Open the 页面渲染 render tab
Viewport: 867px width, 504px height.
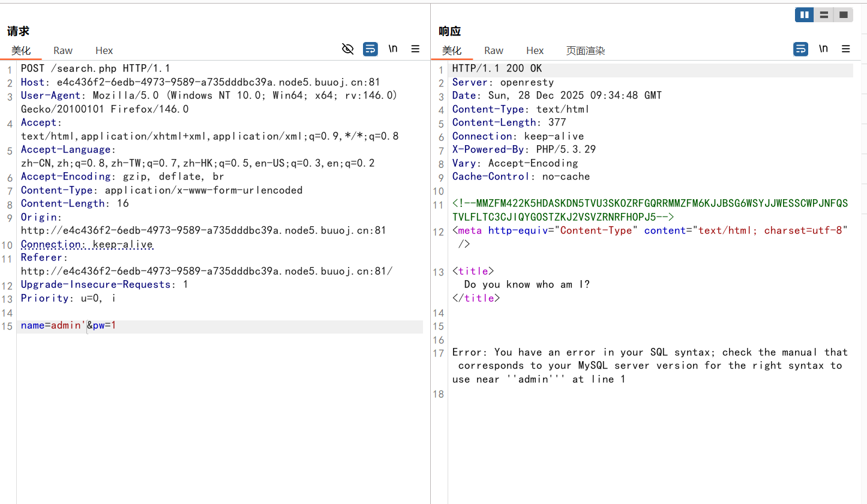586,51
